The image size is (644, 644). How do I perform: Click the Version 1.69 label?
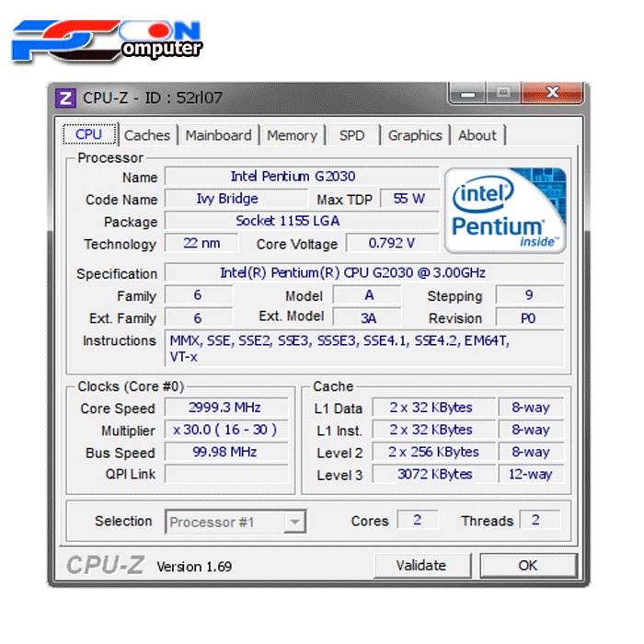point(194,567)
